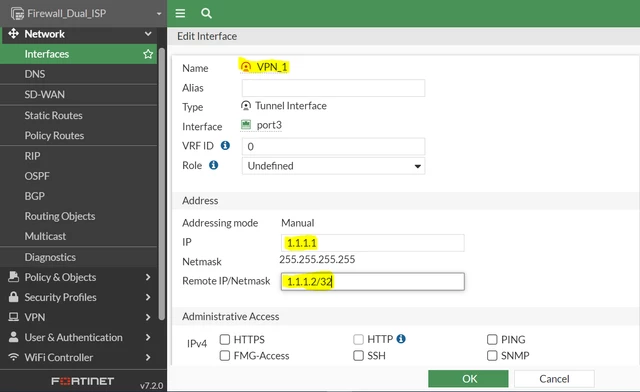640x392 pixels.
Task: Click the VPN_1 name link
Action: coord(272,67)
